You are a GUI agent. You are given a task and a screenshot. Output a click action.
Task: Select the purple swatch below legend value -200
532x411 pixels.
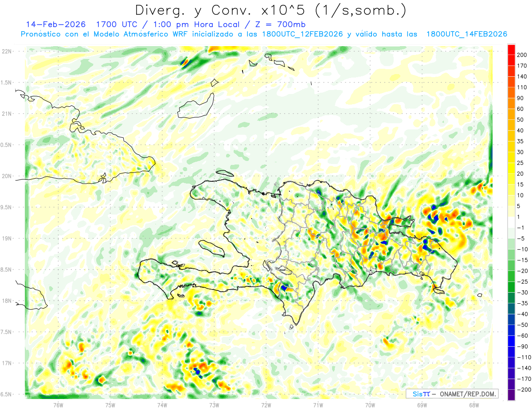point(511,395)
